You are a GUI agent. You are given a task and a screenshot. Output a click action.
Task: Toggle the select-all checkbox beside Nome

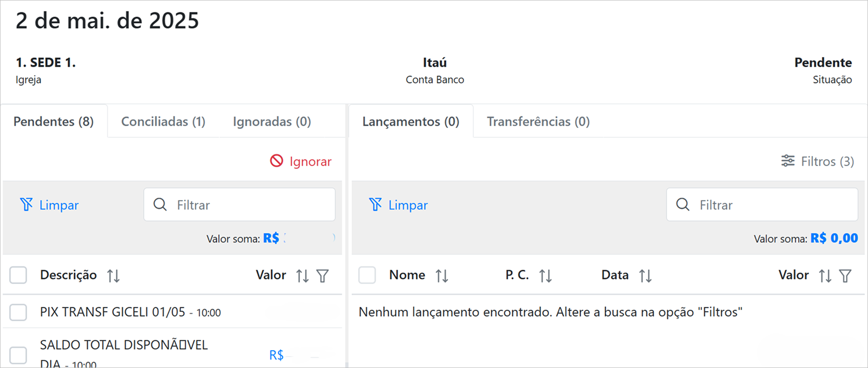(x=367, y=275)
